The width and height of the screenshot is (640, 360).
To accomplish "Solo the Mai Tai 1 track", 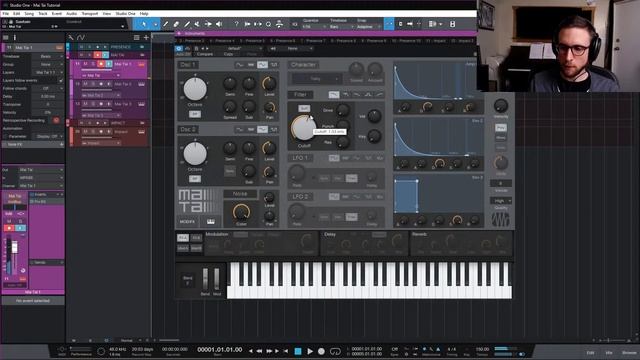I will pyautogui.click(x=93, y=64).
